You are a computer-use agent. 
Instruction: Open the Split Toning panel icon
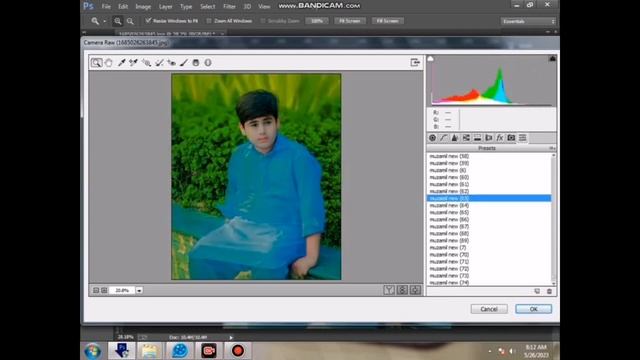pyautogui.click(x=477, y=138)
